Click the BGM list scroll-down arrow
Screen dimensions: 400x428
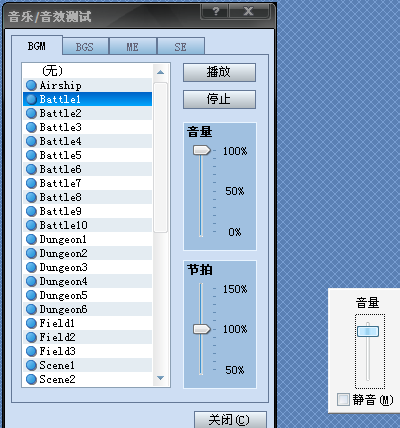pyautogui.click(x=160, y=378)
